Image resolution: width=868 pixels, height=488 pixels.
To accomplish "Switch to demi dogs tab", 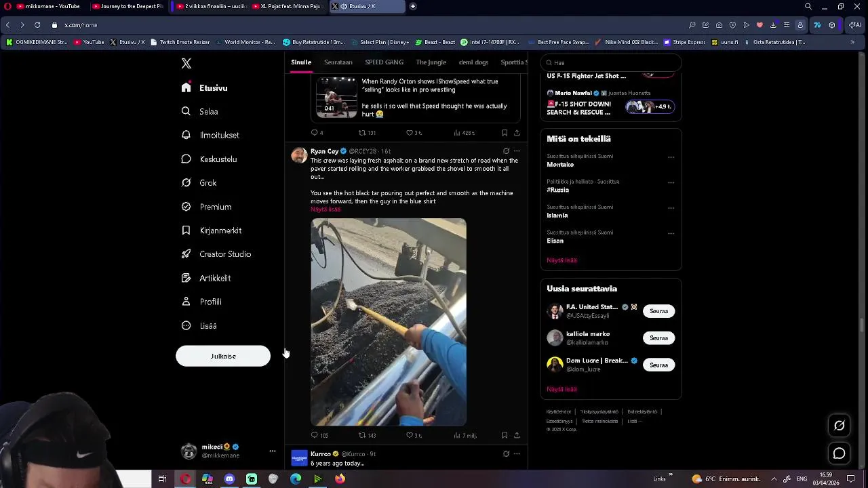I will point(473,62).
